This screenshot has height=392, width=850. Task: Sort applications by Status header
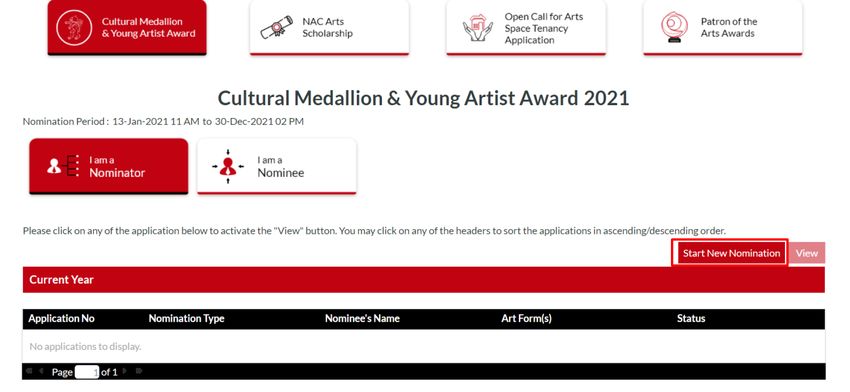click(x=691, y=319)
